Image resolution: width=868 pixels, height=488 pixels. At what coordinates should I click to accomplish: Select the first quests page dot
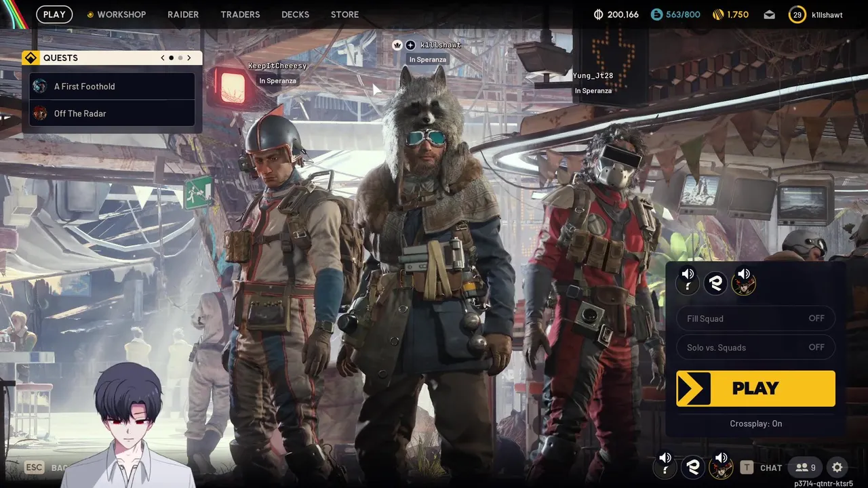tap(171, 58)
